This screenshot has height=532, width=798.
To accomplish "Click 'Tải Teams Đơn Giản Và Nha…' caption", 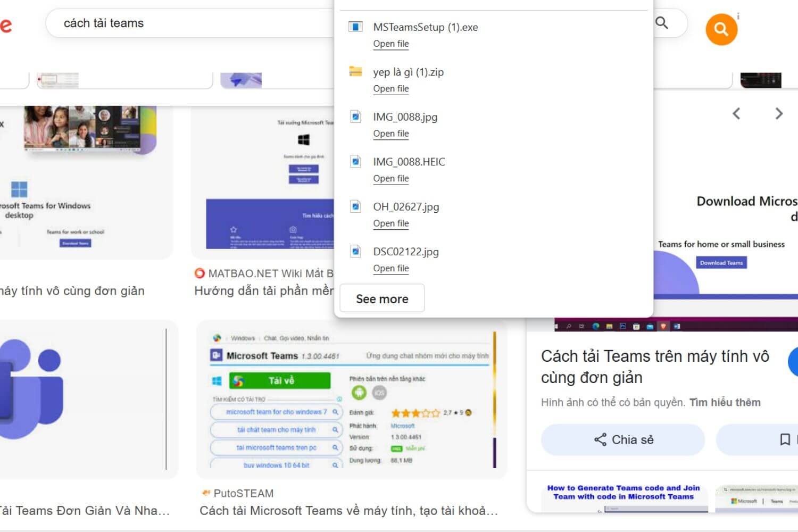I will (x=84, y=511).
